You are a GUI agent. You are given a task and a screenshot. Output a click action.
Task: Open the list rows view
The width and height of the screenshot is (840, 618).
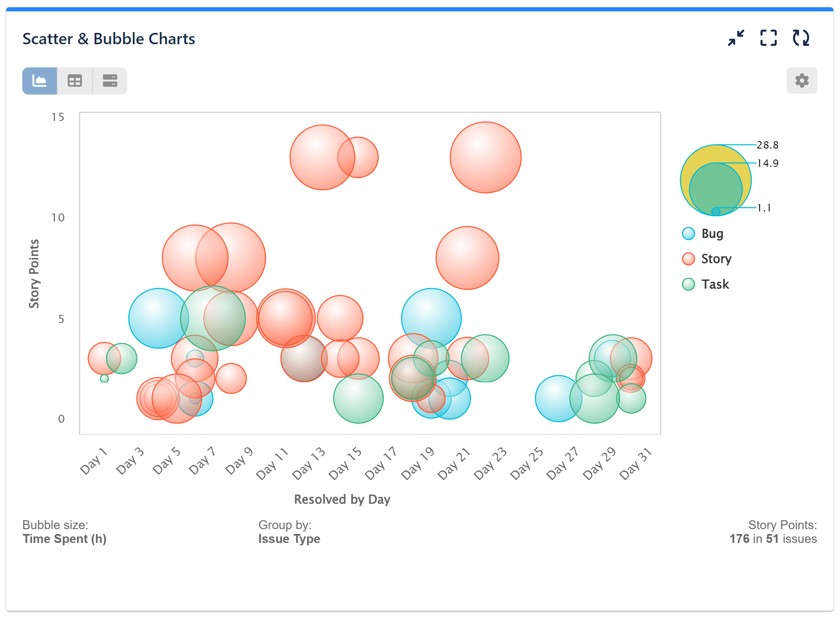110,81
